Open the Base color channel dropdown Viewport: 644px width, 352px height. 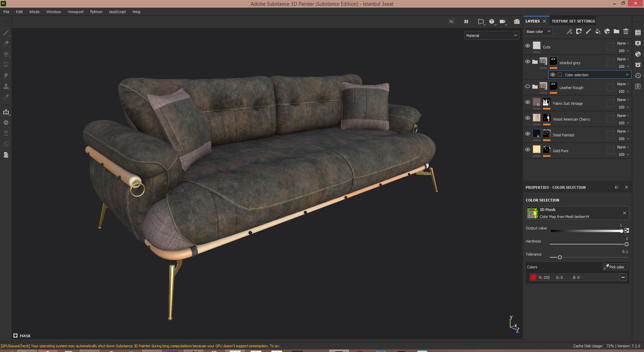538,31
